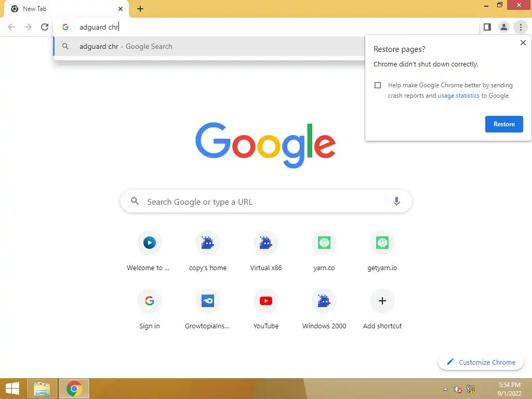Click the Restore button
This screenshot has height=399, width=532.
tap(504, 124)
